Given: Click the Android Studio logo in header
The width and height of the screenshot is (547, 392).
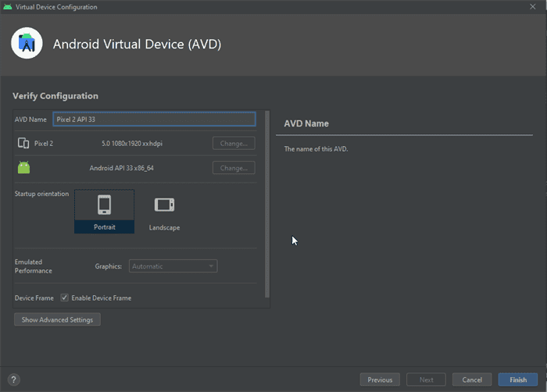Looking at the screenshot, I should [x=27, y=43].
